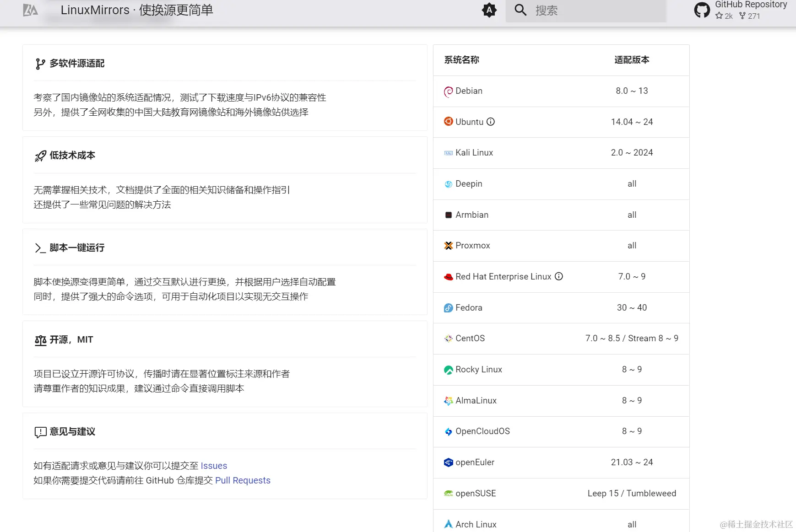Click the version cell 8.0 ~ 13
Screen dimensions: 796x532
[x=632, y=91]
